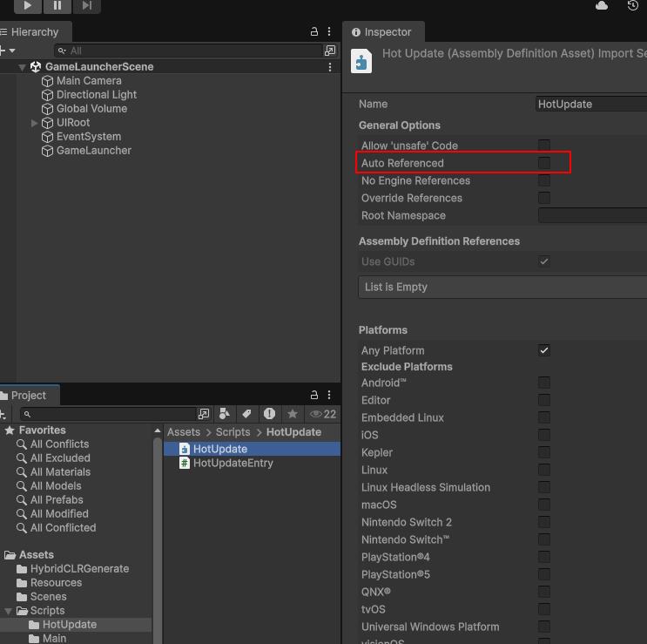Collapse the Scripts folder arrow
647x644 pixels.
pyautogui.click(x=8, y=611)
